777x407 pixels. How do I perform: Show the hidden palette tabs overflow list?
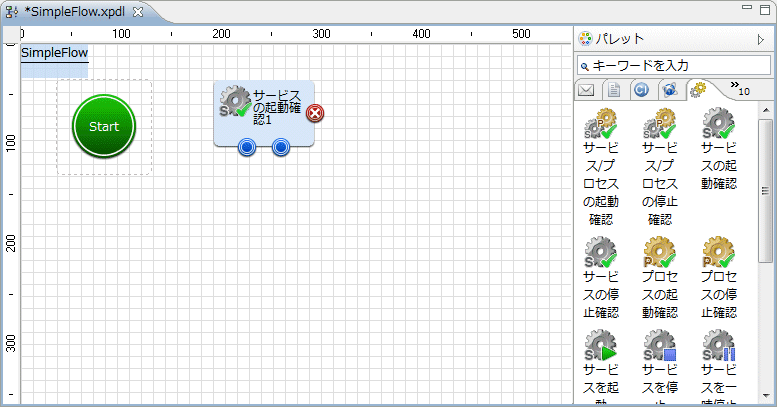(740, 89)
